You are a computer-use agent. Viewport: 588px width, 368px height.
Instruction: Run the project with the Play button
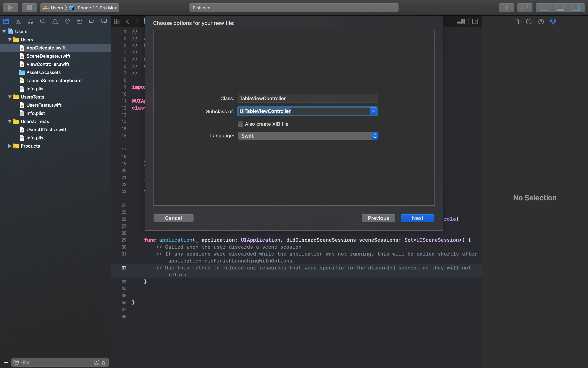(x=11, y=8)
